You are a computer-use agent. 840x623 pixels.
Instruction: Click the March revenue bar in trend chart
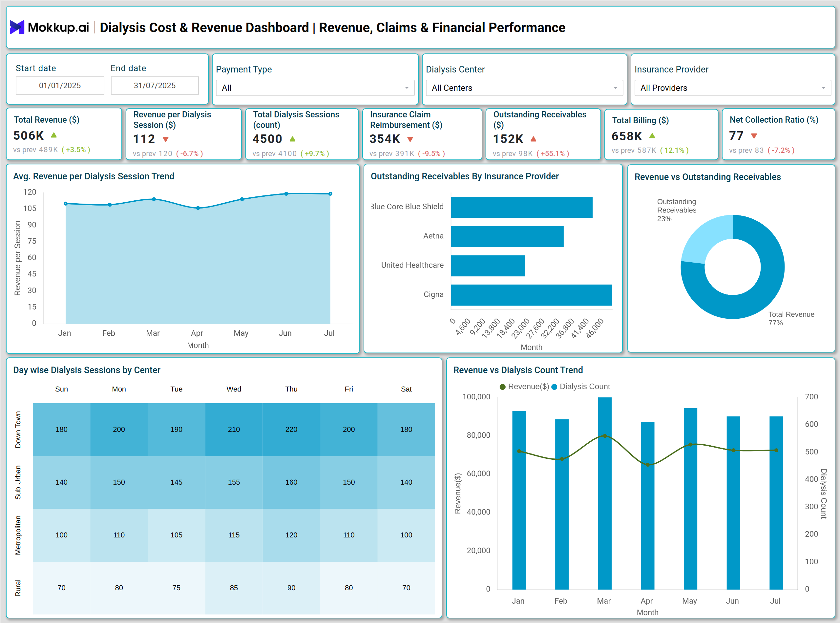(604, 493)
